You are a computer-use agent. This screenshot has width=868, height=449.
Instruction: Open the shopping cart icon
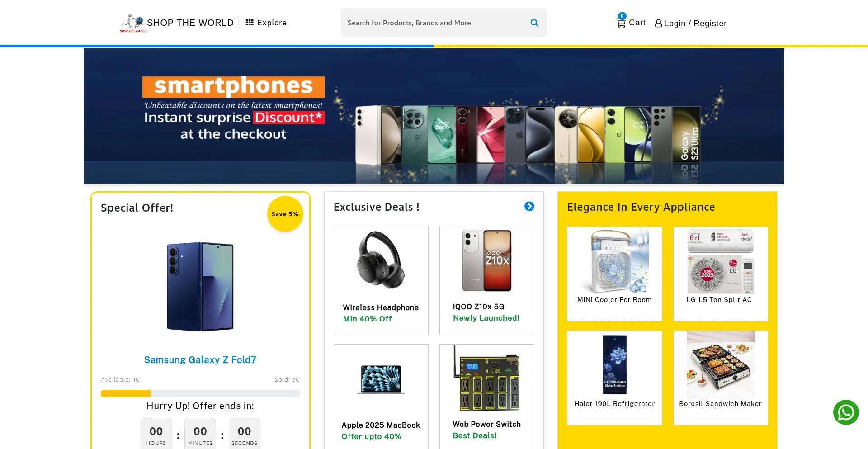(621, 23)
